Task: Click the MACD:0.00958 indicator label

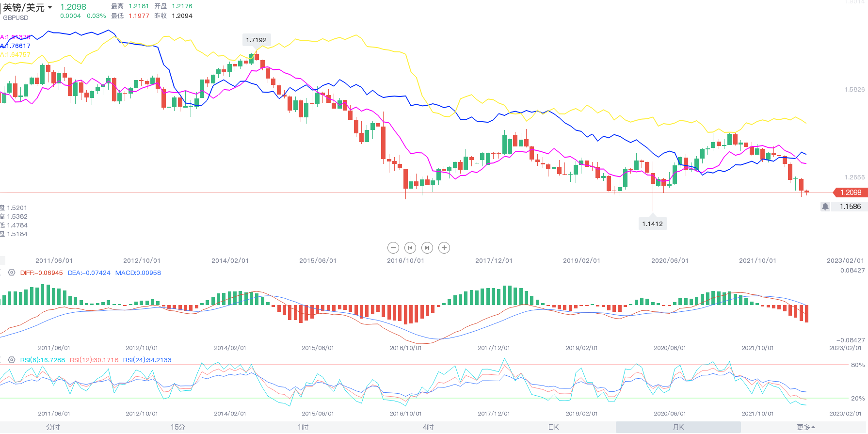Action: tap(138, 273)
